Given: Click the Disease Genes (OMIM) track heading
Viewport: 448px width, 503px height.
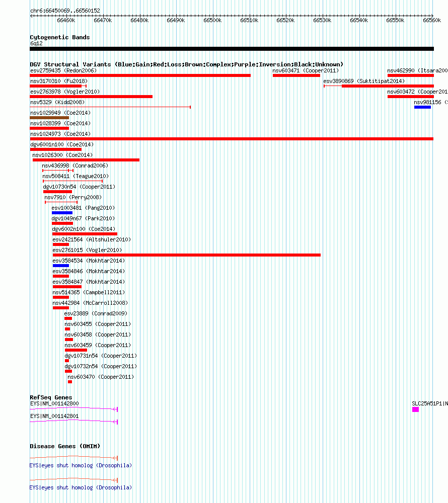Looking at the screenshot, I should [x=65, y=446].
